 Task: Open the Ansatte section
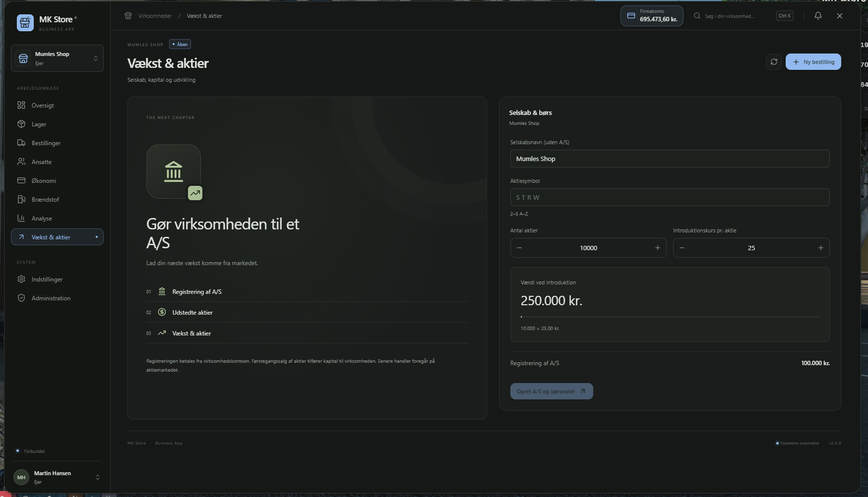[57, 162]
